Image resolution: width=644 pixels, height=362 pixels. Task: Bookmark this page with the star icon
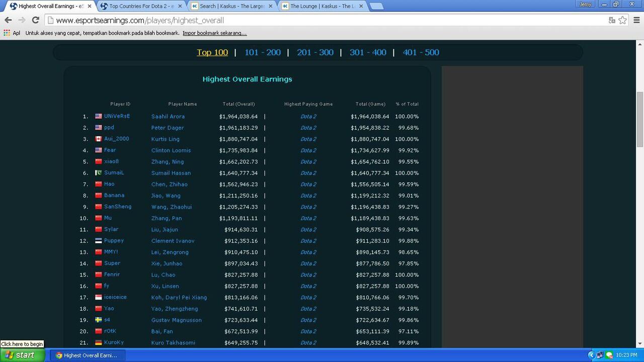coord(623,20)
